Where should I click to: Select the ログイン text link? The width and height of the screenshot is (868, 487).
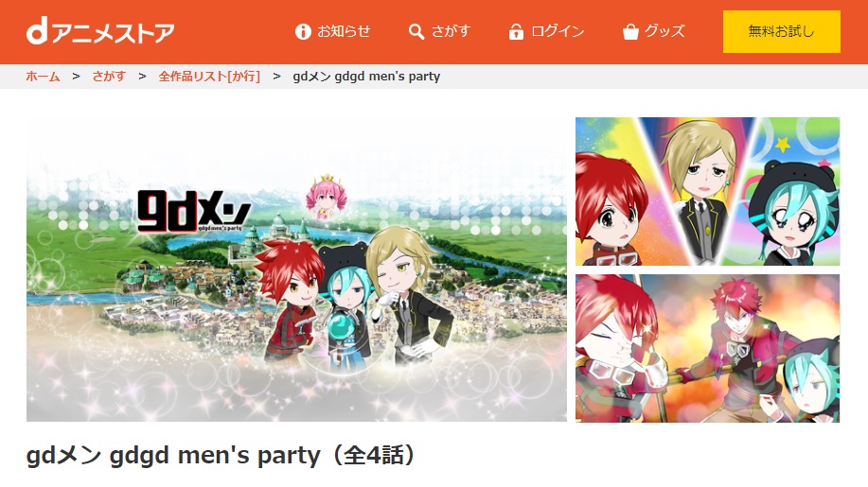coord(558,31)
